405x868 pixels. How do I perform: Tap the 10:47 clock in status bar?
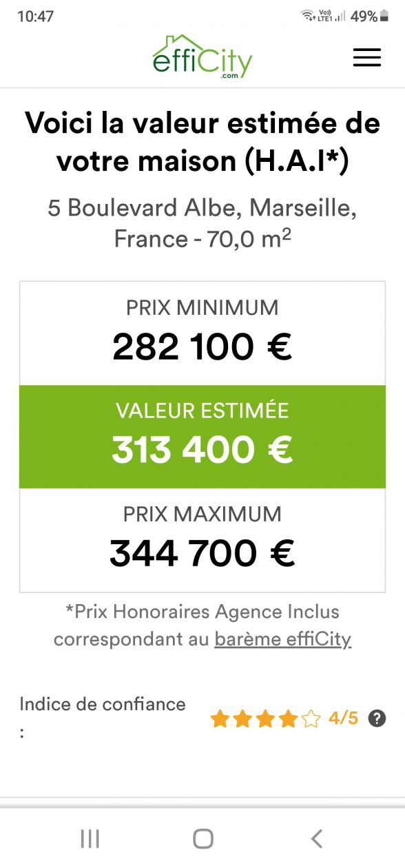pyautogui.click(x=36, y=16)
